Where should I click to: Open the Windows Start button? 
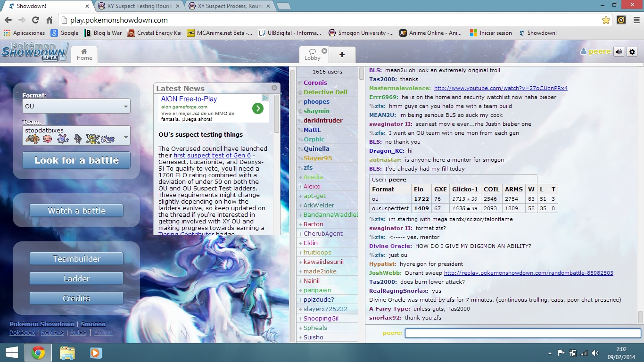tap(11, 353)
